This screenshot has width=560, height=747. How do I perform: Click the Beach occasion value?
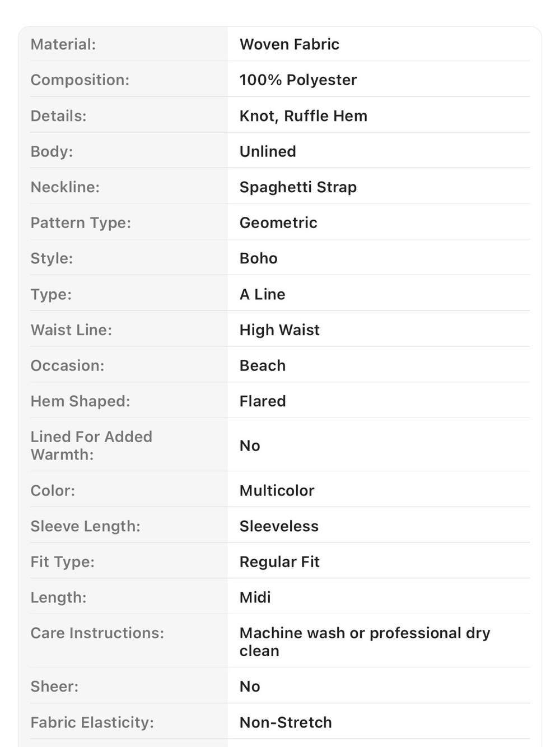263,365
